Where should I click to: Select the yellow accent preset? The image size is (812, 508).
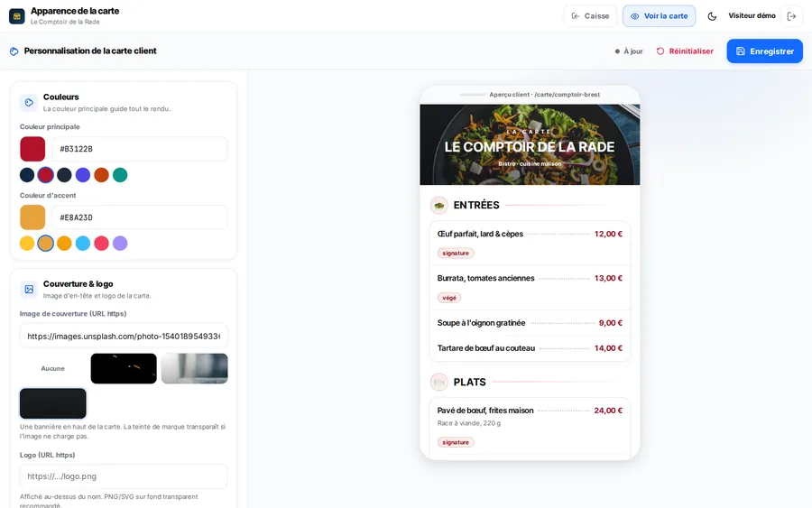tap(27, 244)
